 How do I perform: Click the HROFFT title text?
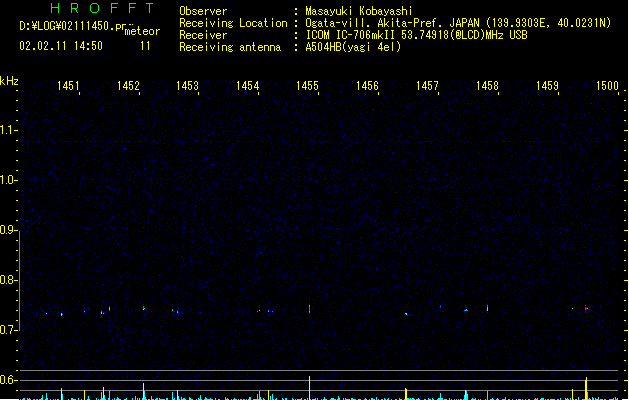click(102, 8)
